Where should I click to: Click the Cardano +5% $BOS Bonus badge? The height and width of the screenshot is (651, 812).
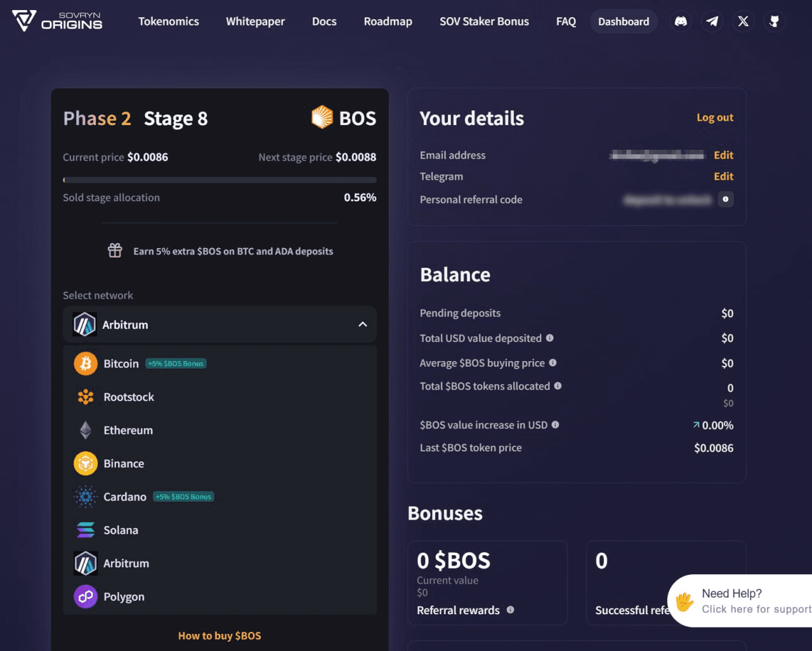click(183, 497)
